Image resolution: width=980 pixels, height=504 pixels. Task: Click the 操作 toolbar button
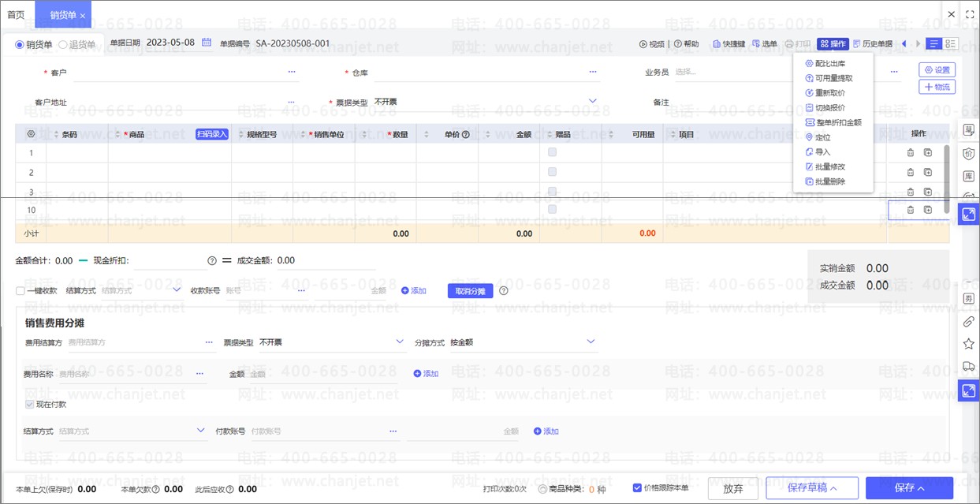point(833,44)
